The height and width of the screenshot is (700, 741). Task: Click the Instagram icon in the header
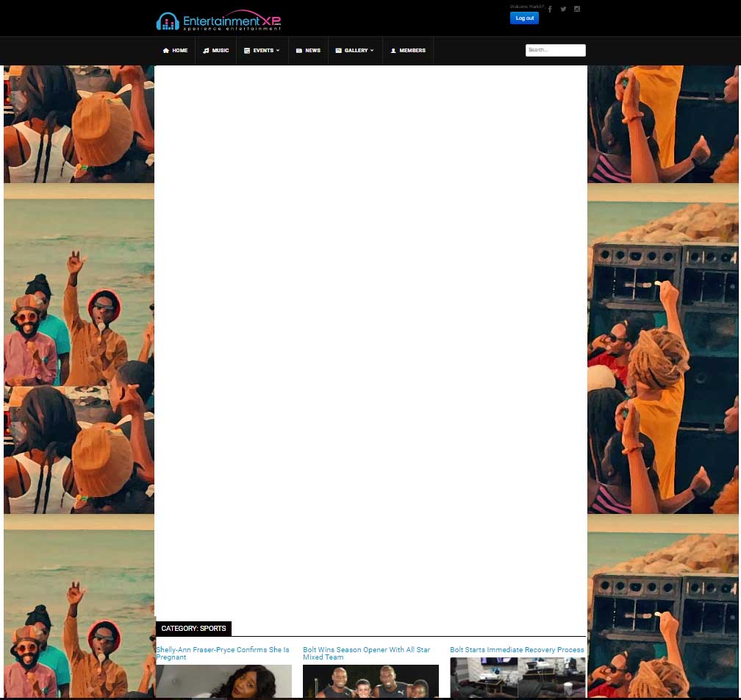(577, 10)
